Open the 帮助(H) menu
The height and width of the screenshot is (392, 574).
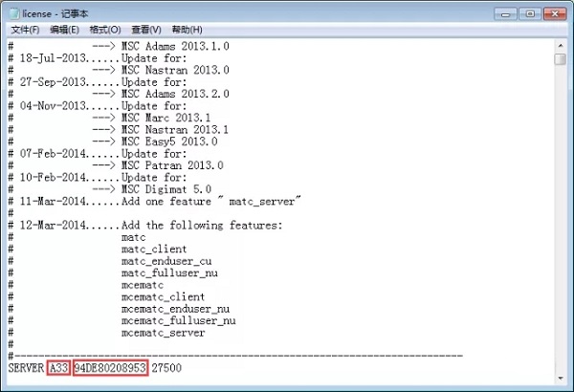click(x=188, y=30)
